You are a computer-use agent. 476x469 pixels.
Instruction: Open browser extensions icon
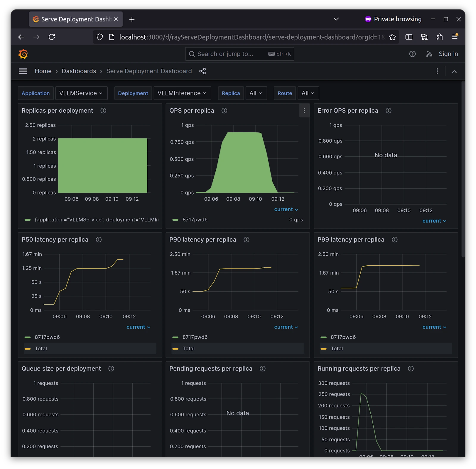tap(439, 37)
